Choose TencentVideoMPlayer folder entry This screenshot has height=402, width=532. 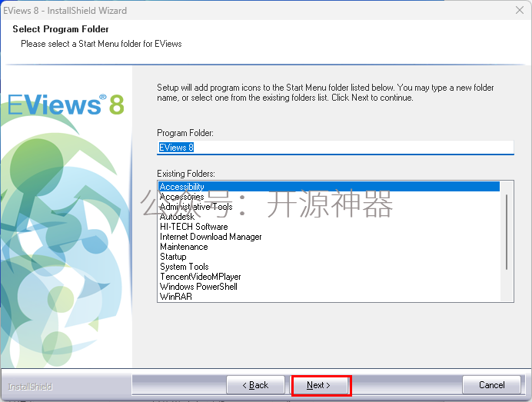tap(200, 277)
